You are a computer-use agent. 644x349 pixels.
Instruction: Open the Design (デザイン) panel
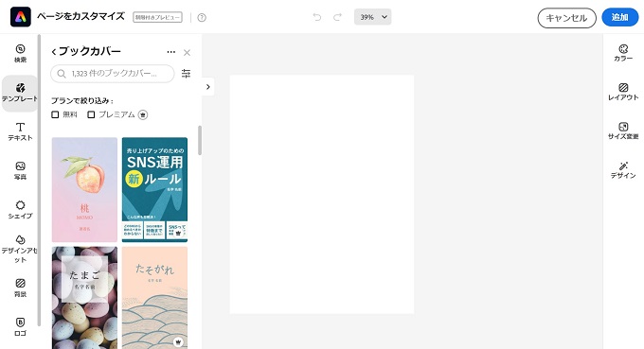click(623, 170)
